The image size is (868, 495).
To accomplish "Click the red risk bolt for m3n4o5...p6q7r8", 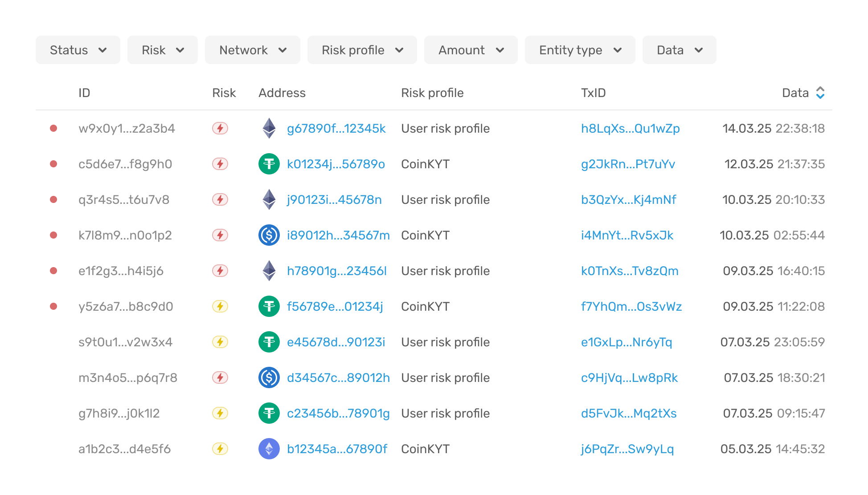I will 220,377.
